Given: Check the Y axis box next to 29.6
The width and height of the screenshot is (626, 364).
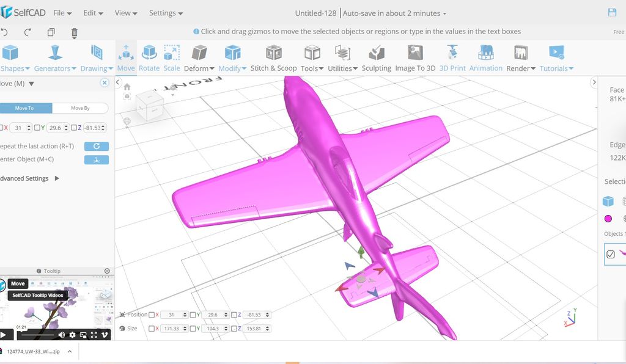Looking at the screenshot, I should (38, 128).
